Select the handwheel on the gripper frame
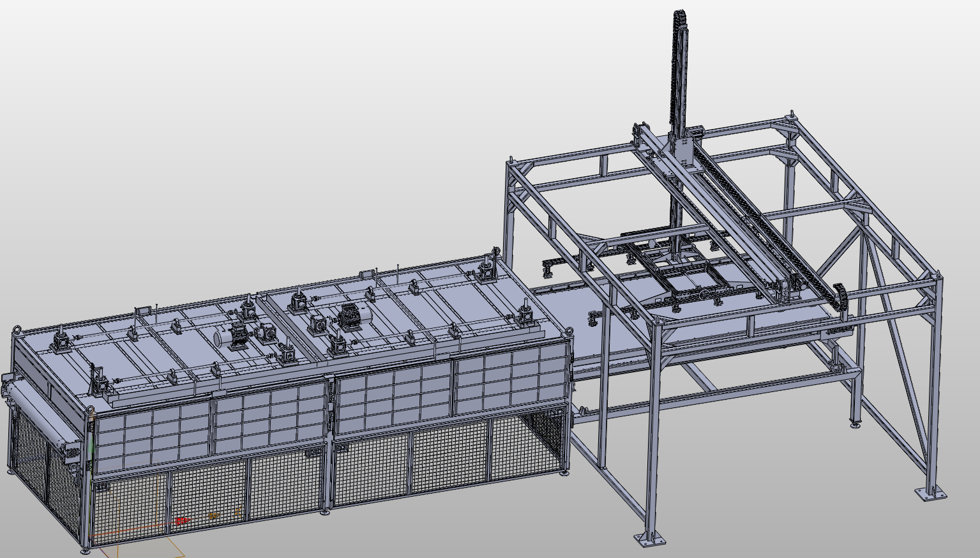Viewport: 980px width, 558px height. point(704,295)
